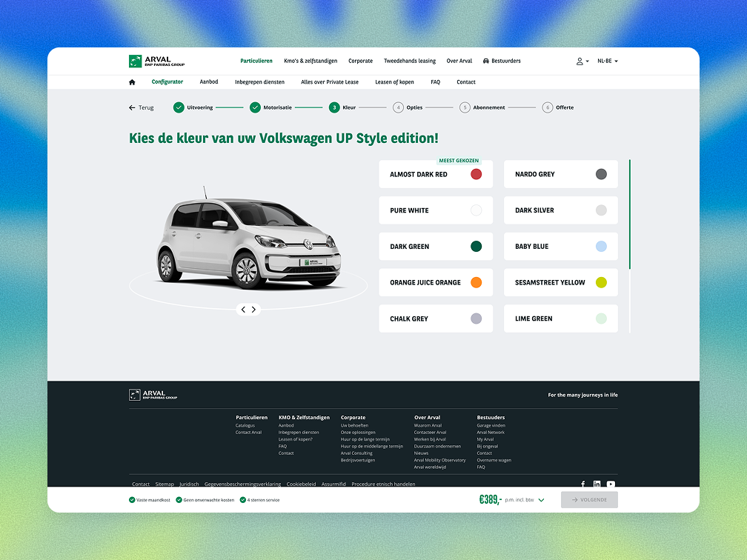Select the Almost Dark Red color option

pyautogui.click(x=436, y=174)
